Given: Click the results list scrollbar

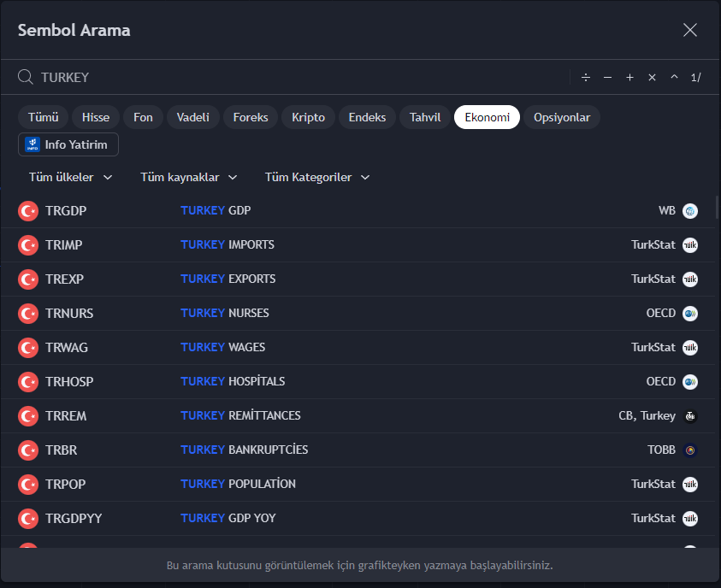Looking at the screenshot, I should (717, 208).
